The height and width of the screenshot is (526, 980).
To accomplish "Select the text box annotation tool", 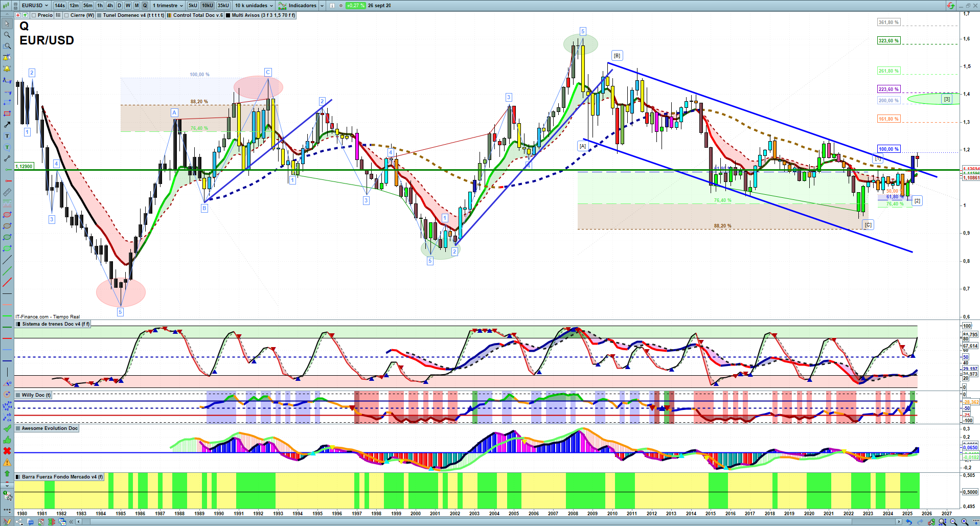I will (x=7, y=136).
